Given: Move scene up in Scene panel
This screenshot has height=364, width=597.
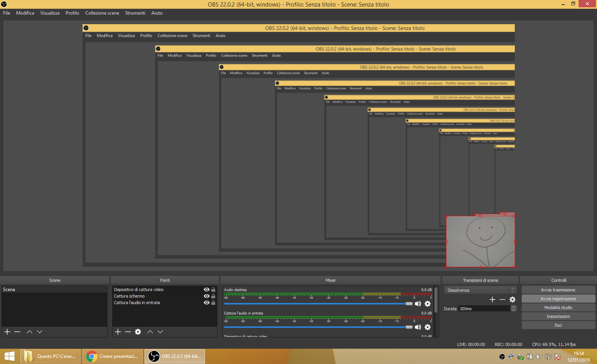Looking at the screenshot, I should click(30, 332).
